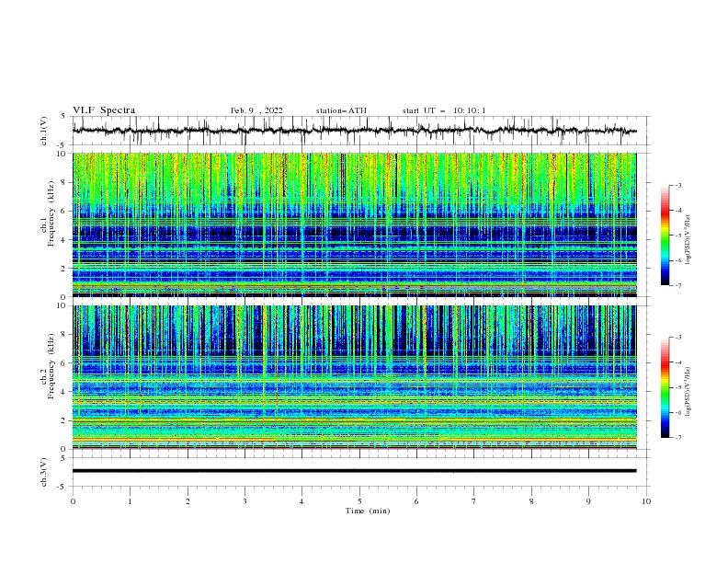This screenshot has height=563, width=728.
Task: Click the "Time (min)" axis label
Action: click(368, 511)
